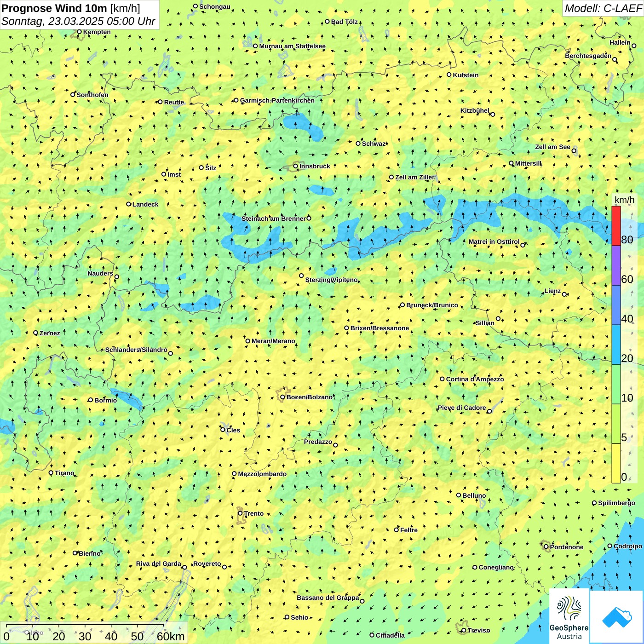Click the 'Prognose Wind 10m' title

54,8
